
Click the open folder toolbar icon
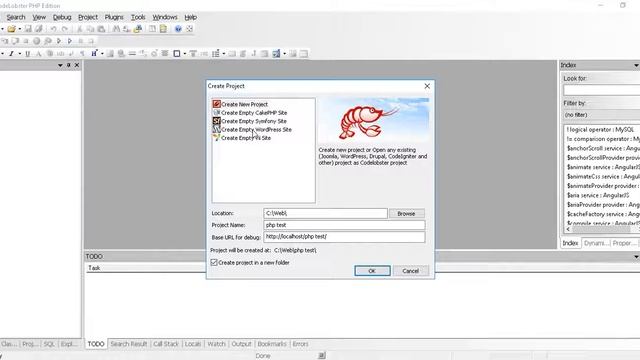11,29
